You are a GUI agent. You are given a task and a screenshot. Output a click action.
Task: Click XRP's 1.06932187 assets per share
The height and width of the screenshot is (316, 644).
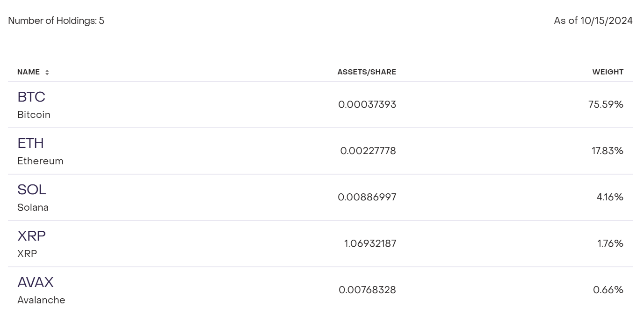[x=370, y=243]
